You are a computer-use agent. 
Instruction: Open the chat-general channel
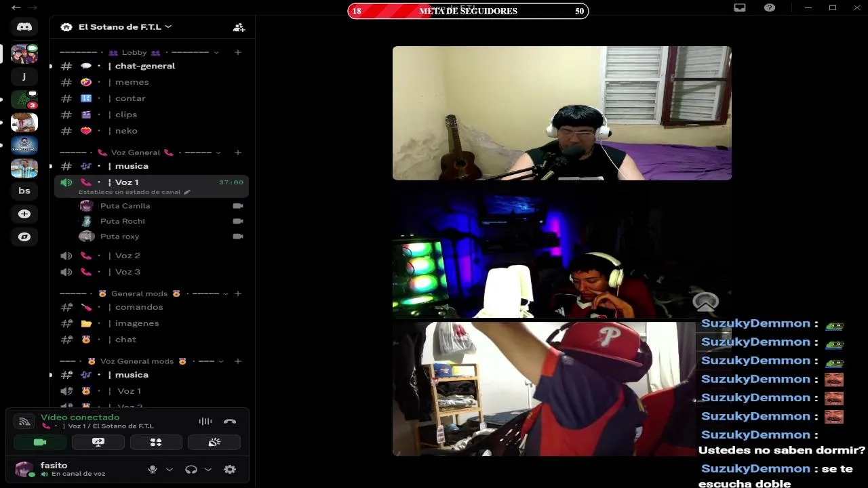click(151, 66)
